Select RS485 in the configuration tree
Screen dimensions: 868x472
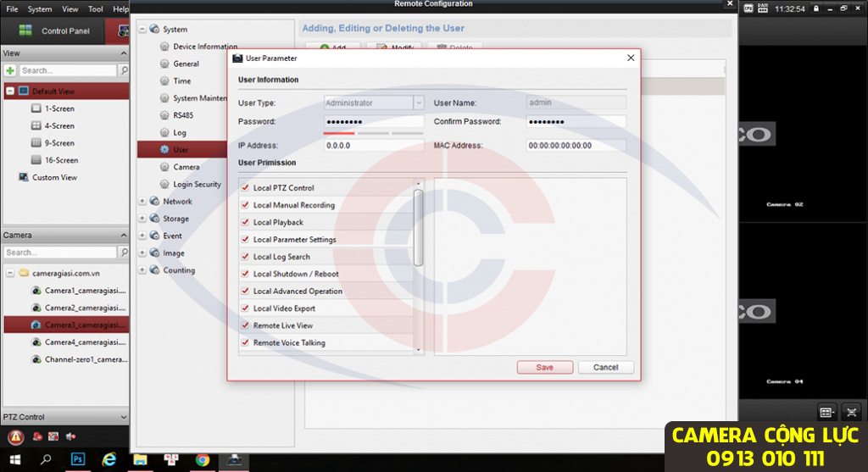tap(183, 115)
